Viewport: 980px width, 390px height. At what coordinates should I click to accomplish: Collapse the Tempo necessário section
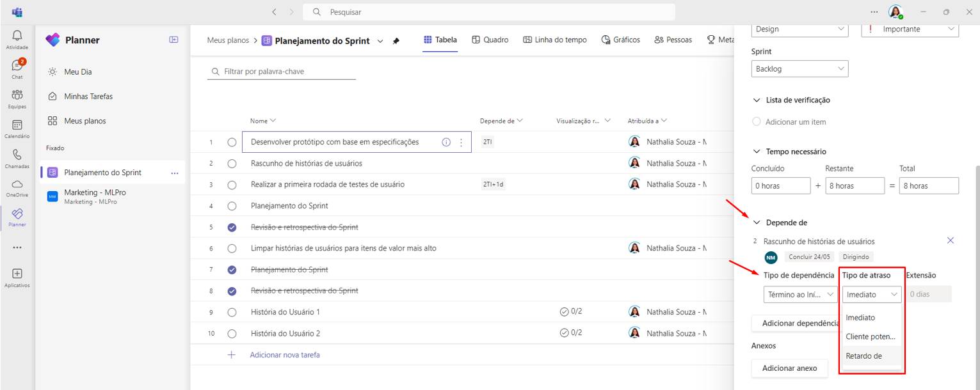tap(757, 152)
